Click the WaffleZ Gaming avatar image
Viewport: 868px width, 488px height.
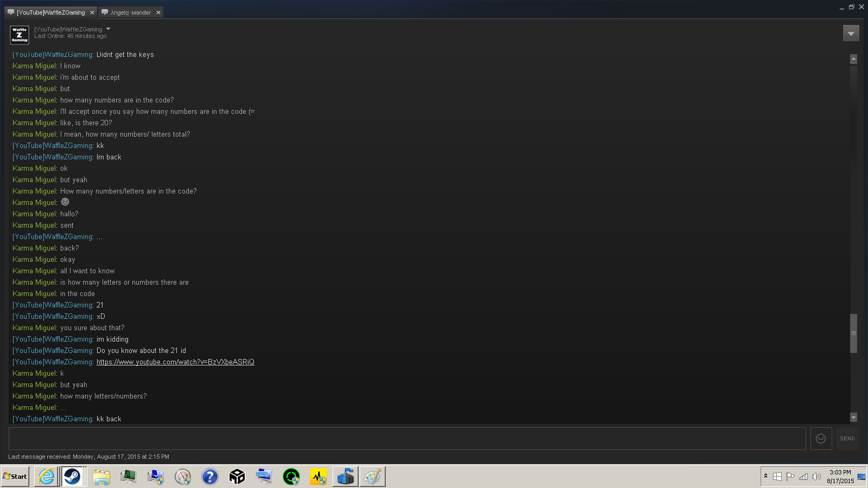pyautogui.click(x=20, y=35)
